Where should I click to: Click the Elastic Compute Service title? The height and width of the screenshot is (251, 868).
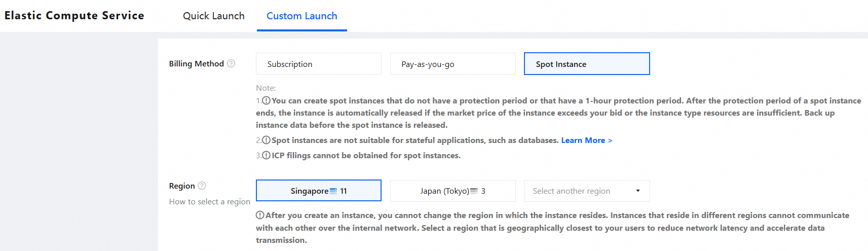[x=74, y=16]
